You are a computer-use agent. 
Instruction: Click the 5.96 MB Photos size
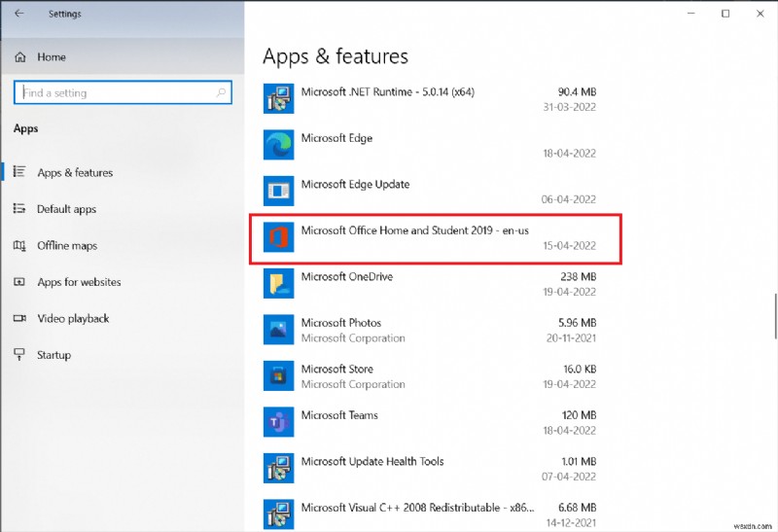pyautogui.click(x=577, y=323)
